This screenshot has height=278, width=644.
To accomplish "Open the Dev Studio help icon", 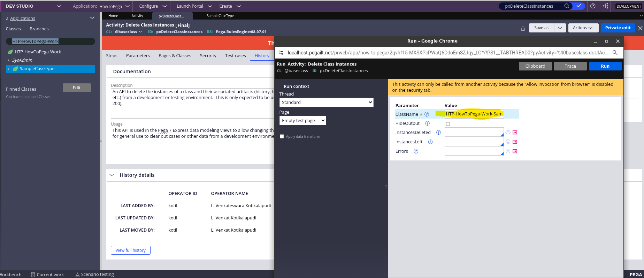I will click(593, 6).
